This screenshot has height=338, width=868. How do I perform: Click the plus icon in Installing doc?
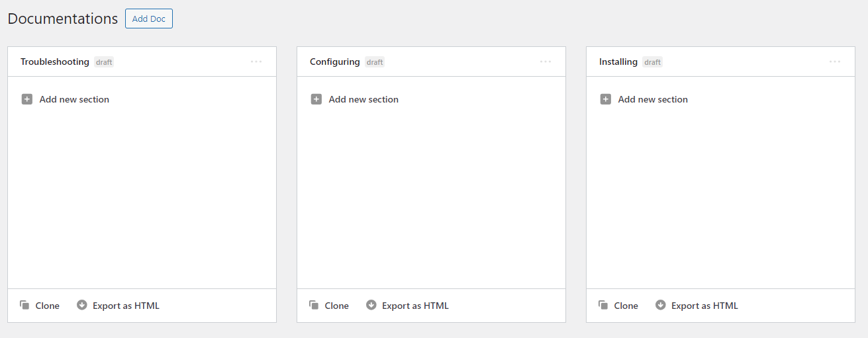click(x=606, y=99)
